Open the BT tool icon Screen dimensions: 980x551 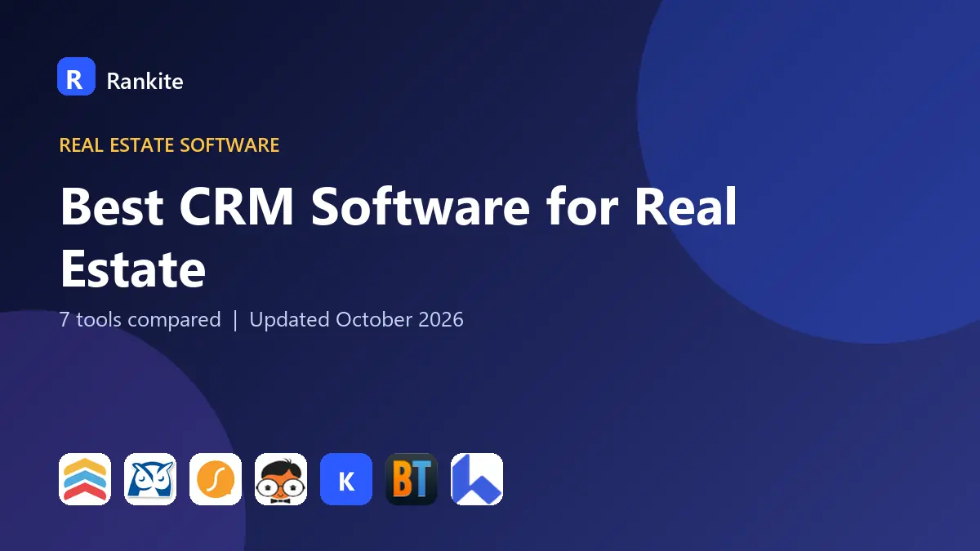(412, 479)
